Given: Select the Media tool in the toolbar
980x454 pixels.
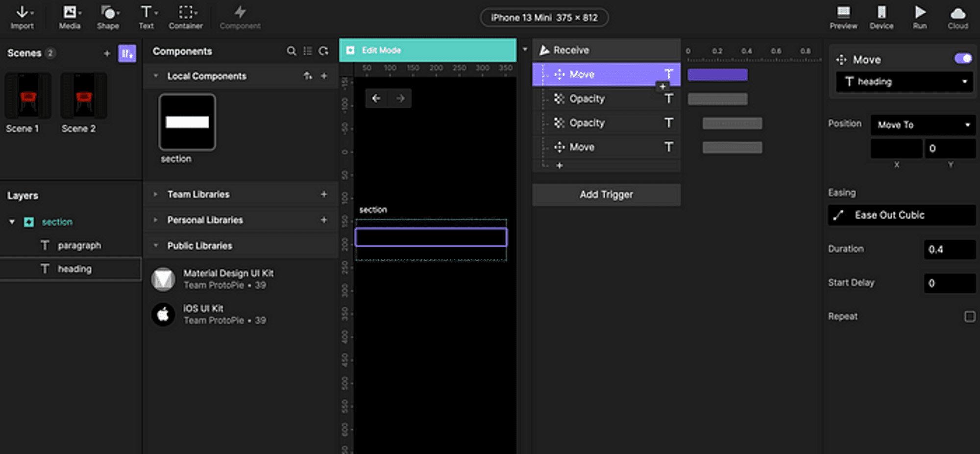Looking at the screenshot, I should click(x=69, y=17).
